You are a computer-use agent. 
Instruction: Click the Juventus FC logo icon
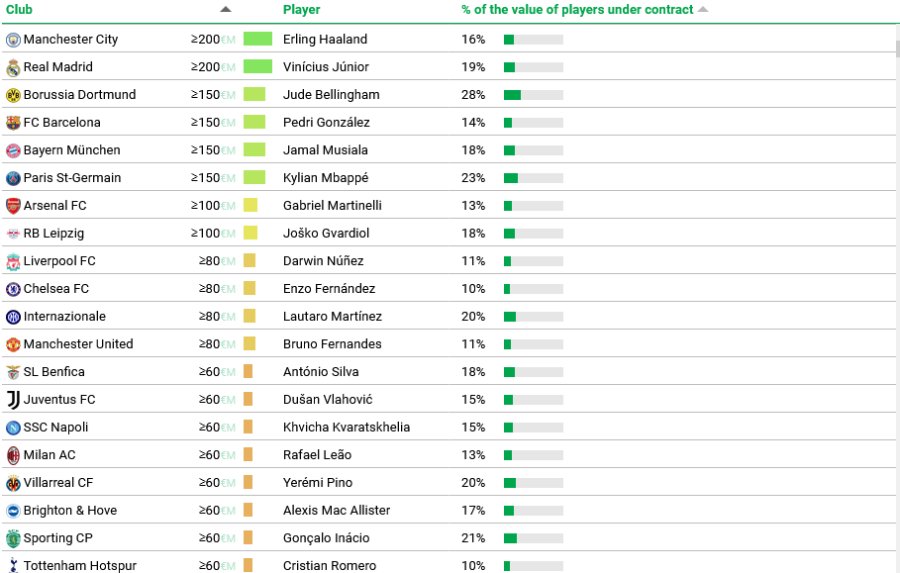tap(13, 400)
